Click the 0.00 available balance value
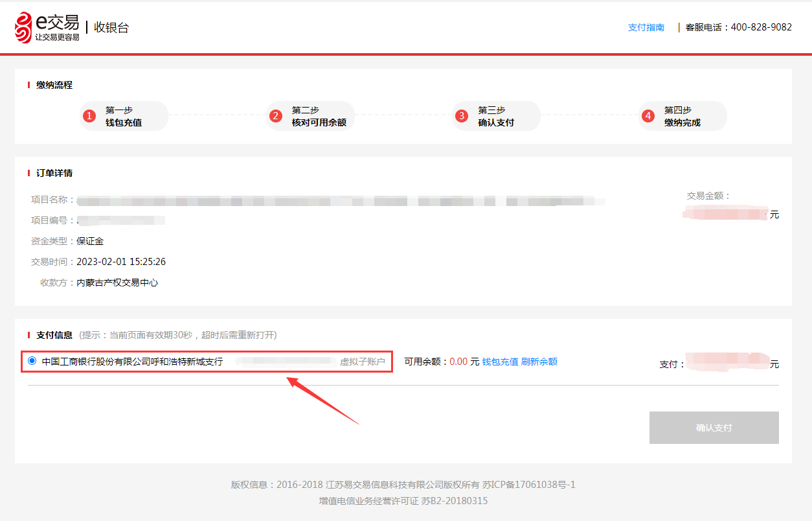This screenshot has width=812, height=521. [x=458, y=362]
